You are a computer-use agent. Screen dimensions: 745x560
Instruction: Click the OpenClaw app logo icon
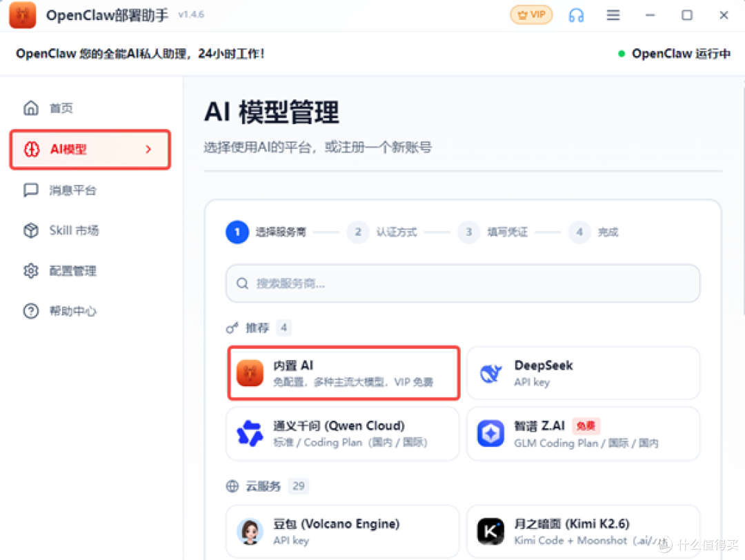point(22,14)
